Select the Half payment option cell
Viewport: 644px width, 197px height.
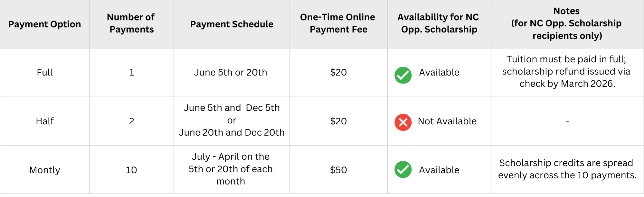pyautogui.click(x=45, y=121)
